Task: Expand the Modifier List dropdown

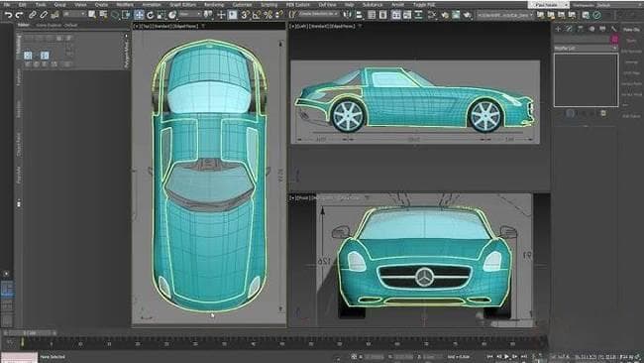Action: point(586,48)
